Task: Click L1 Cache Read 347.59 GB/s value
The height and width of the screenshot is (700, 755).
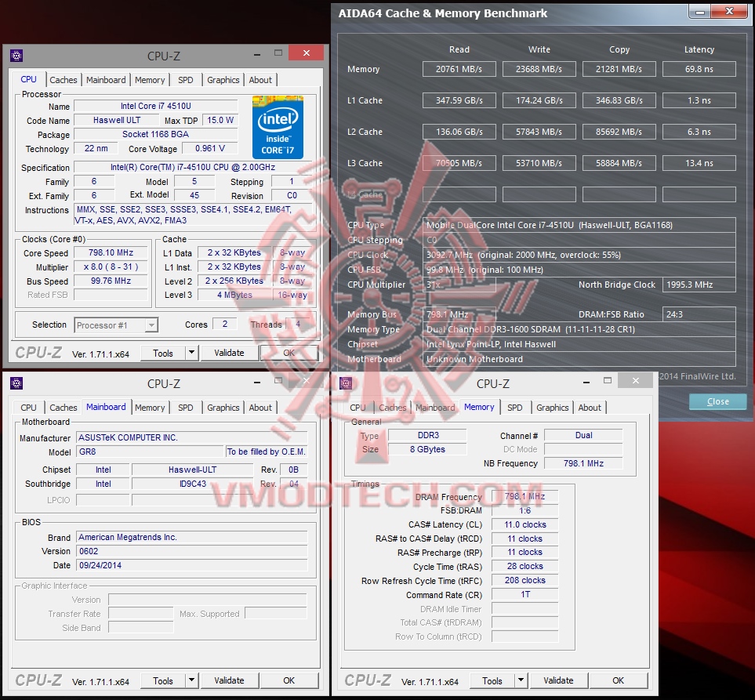Action: coord(459,100)
